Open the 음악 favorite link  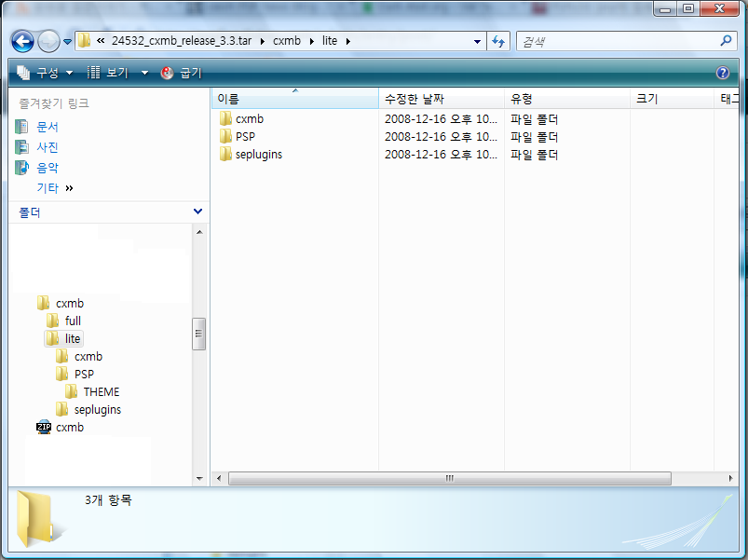coord(48,168)
